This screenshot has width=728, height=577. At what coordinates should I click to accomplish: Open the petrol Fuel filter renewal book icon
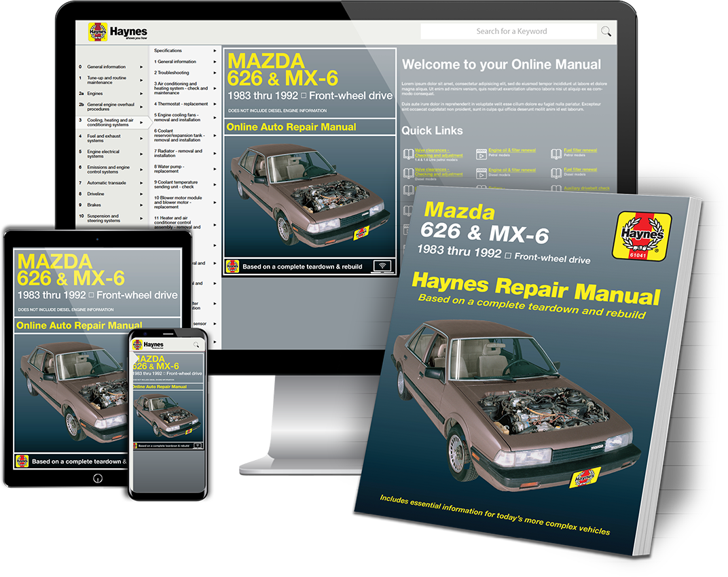click(x=556, y=154)
